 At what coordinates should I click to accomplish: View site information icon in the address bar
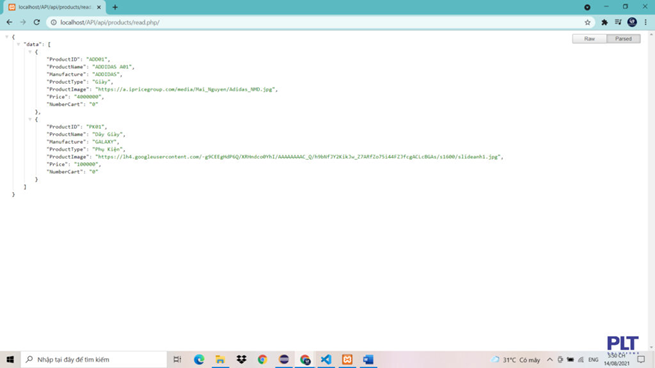point(54,23)
